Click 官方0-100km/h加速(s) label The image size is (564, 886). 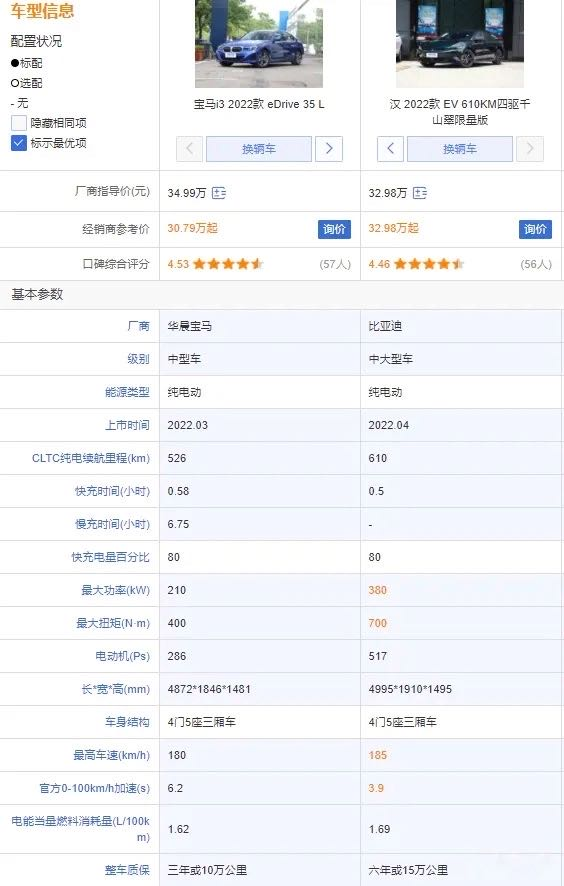[94, 788]
